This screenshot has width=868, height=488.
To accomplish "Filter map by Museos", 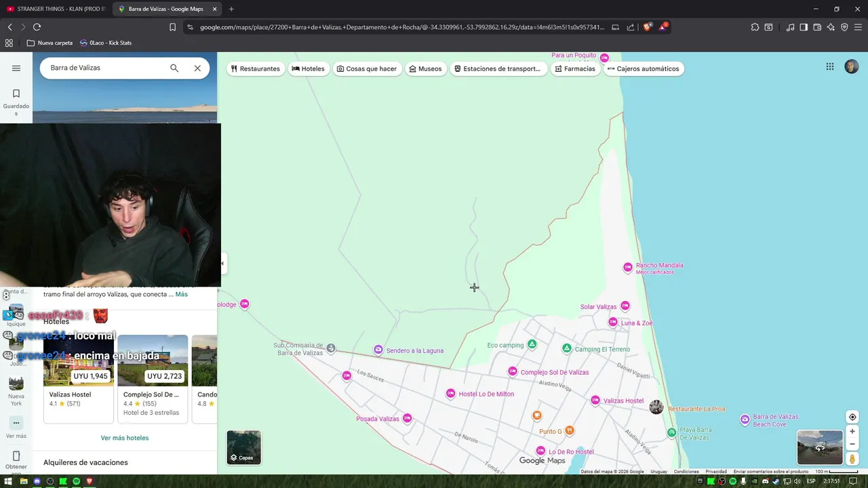I will click(x=425, y=68).
